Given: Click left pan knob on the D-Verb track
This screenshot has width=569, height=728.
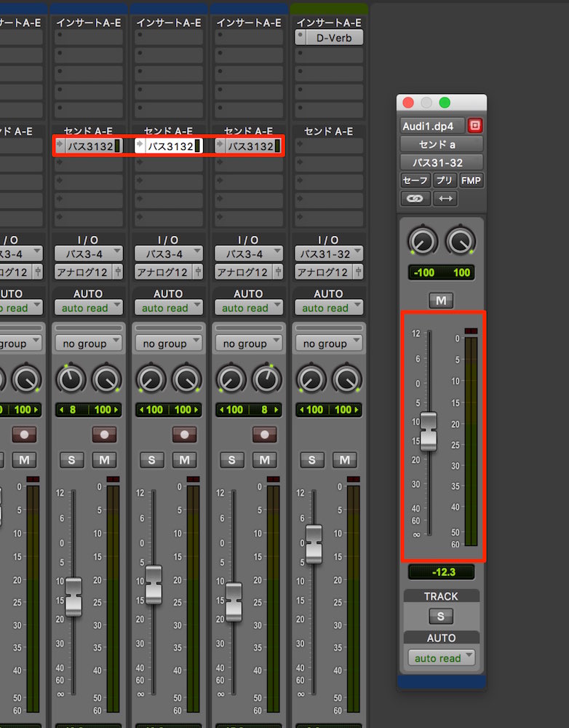Looking at the screenshot, I should pos(311,379).
